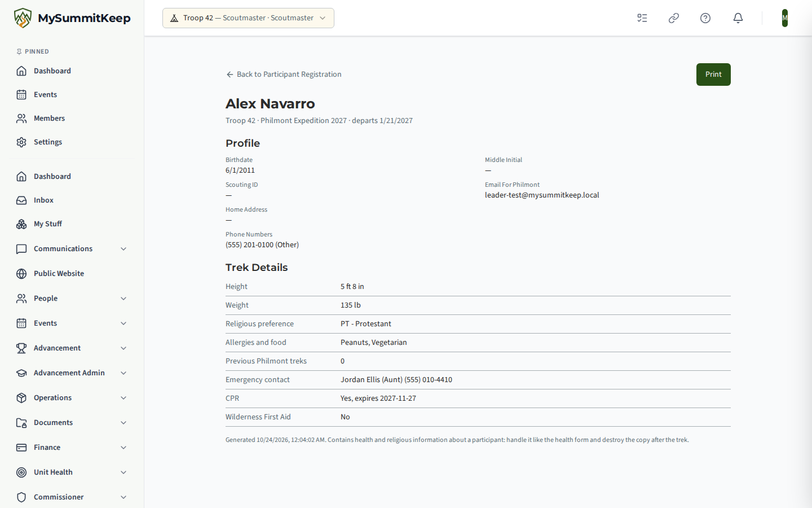
Task: Open My Stuff in the sidebar
Action: 72,224
